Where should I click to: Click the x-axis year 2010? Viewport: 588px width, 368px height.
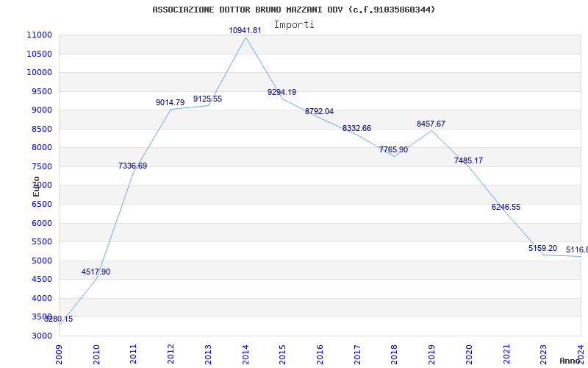pos(96,355)
